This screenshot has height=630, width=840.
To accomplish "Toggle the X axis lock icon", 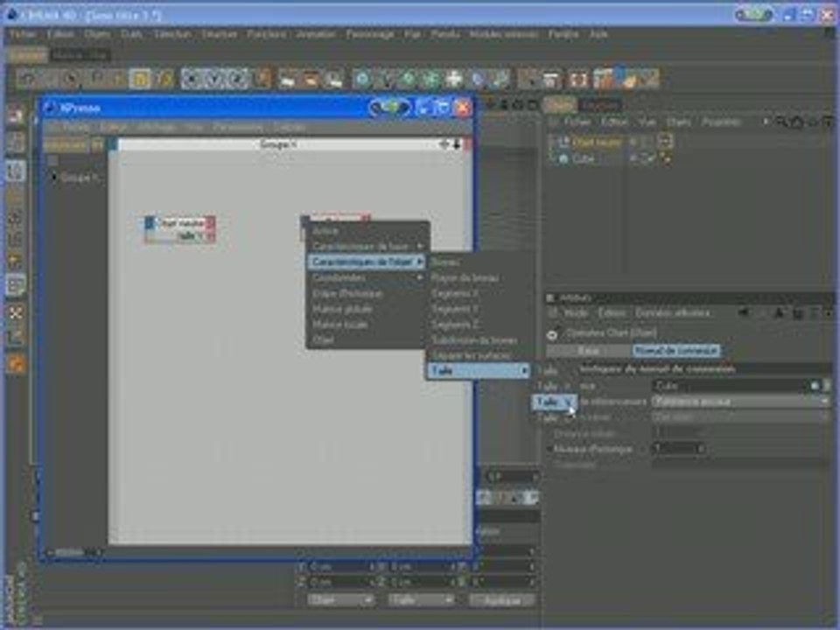I will (x=192, y=79).
